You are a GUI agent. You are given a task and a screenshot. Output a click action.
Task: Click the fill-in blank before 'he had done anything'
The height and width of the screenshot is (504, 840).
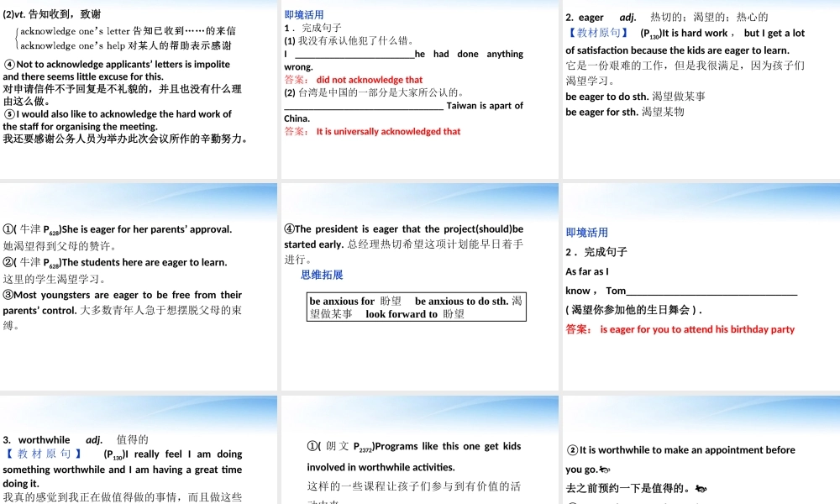click(x=354, y=54)
